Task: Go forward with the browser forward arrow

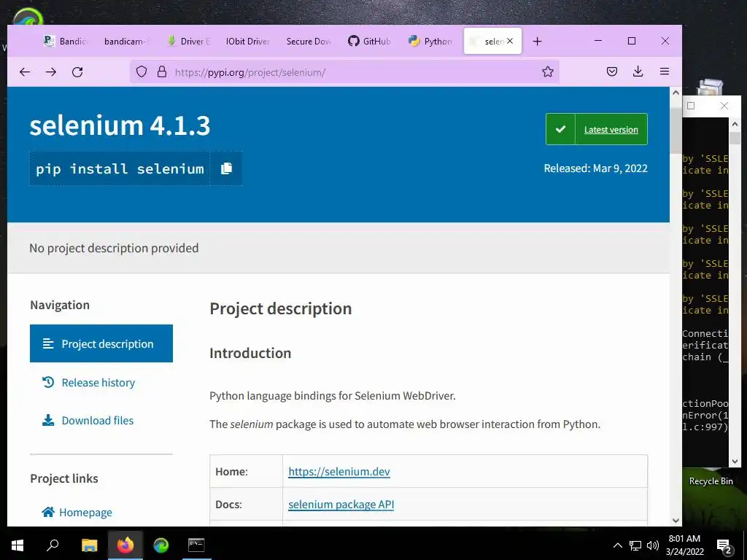Action: pyautogui.click(x=51, y=72)
